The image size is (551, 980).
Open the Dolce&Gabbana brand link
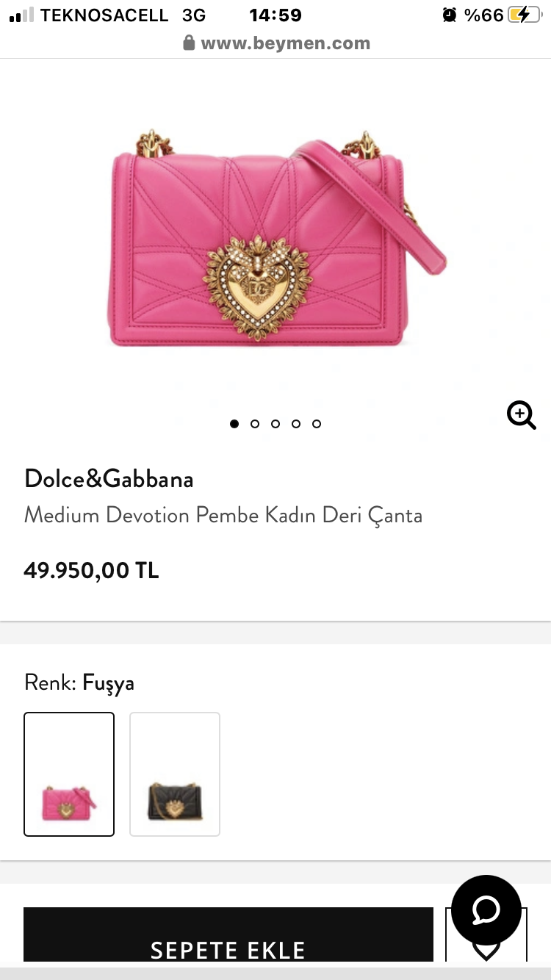[109, 479]
